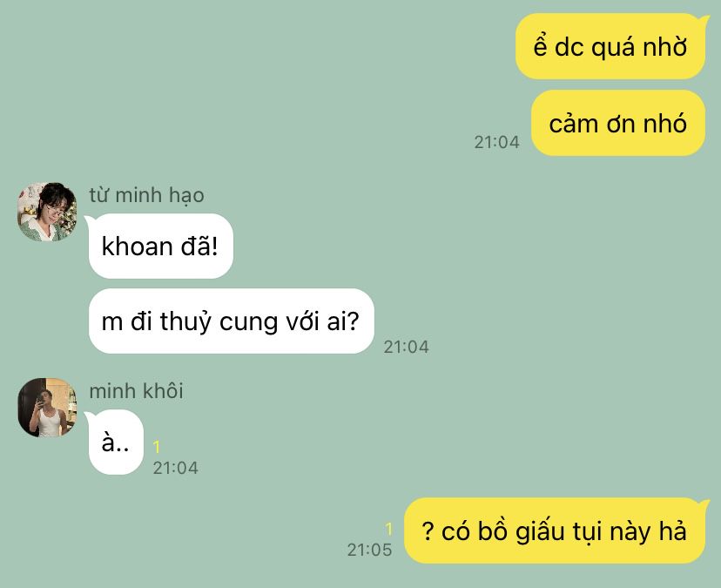Select the 'à..' message bubble
The width and height of the screenshot is (721, 588).
coord(116,443)
